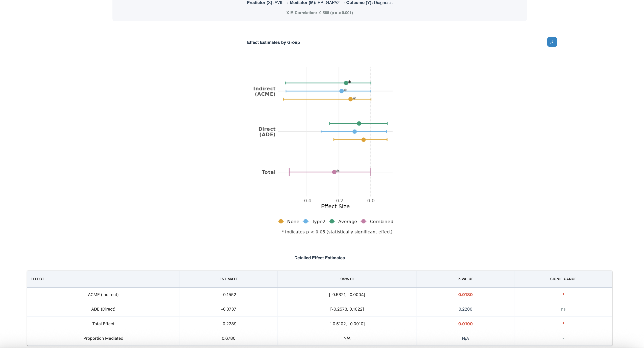
Task: Select the Proportion Mediated row label
Action: [103, 338]
